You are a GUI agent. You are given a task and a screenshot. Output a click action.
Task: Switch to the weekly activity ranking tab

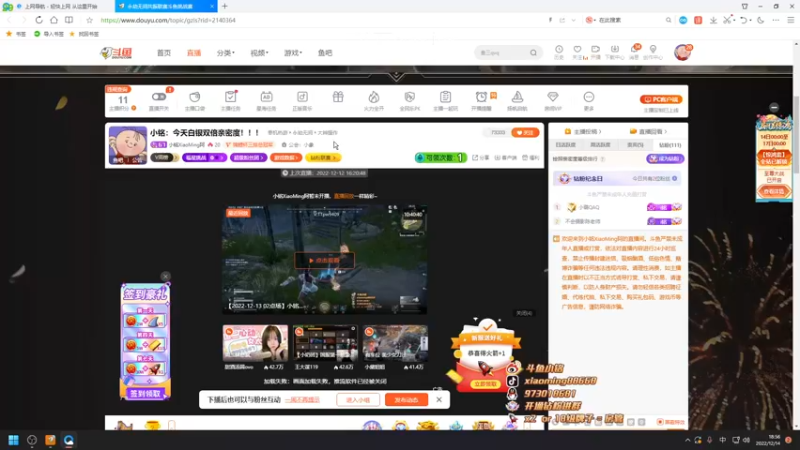point(601,145)
